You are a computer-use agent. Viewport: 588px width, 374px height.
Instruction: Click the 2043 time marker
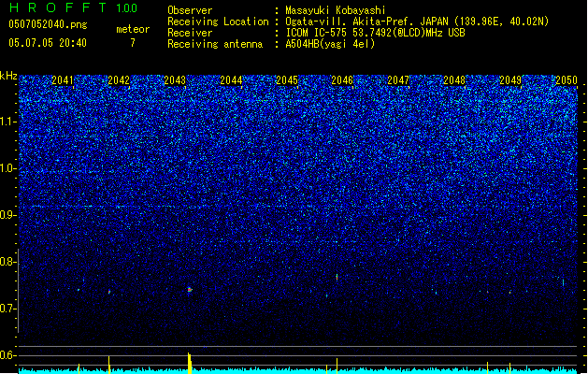click(x=175, y=80)
